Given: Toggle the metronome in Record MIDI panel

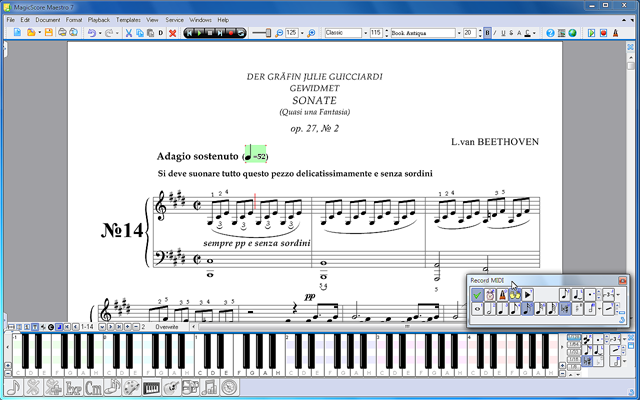Looking at the screenshot, I should pos(502,294).
